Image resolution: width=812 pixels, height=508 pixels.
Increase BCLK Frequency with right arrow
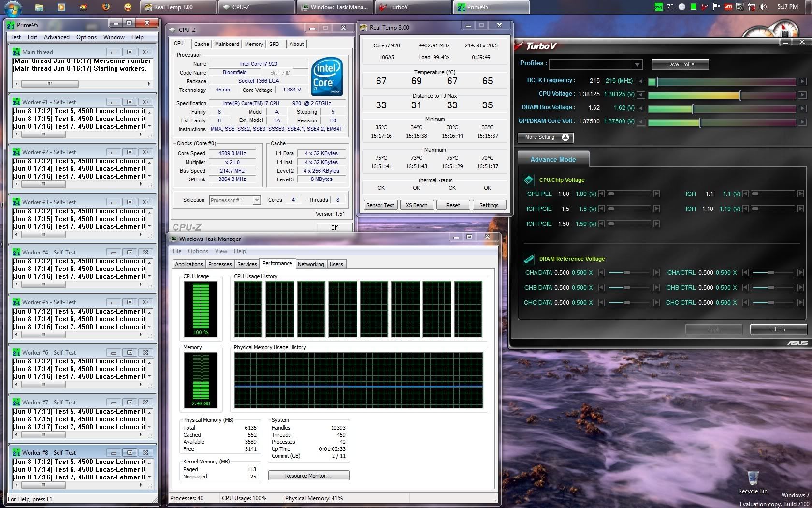tap(802, 81)
